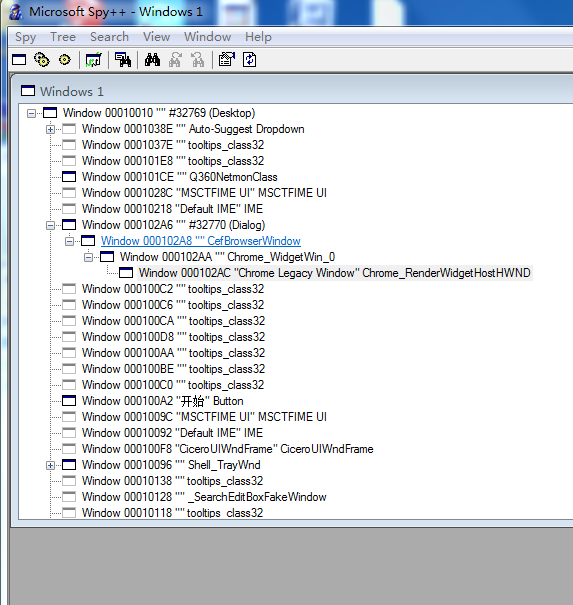Expand Auto-Suggest Dropdown window node
The image size is (573, 605).
click(x=50, y=129)
